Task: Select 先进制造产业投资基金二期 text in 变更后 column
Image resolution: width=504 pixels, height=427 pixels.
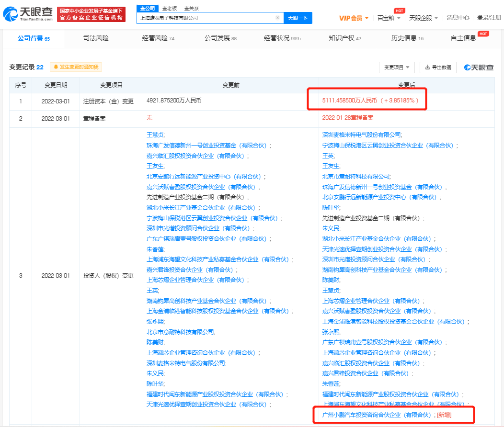Action: click(371, 218)
